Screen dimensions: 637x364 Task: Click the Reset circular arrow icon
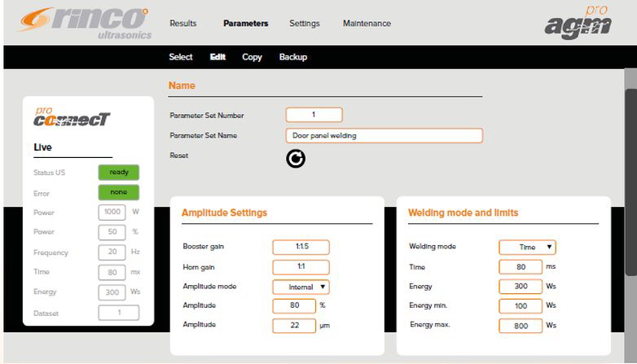tap(296, 159)
